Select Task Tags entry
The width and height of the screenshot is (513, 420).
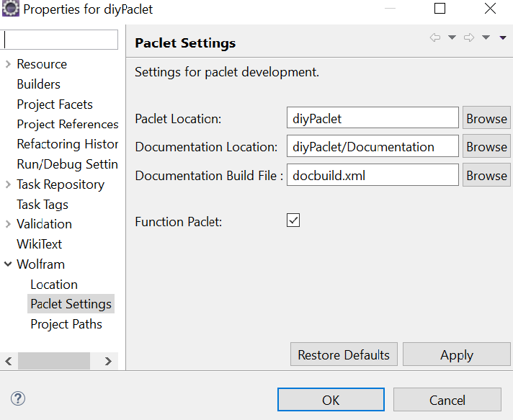tap(43, 205)
